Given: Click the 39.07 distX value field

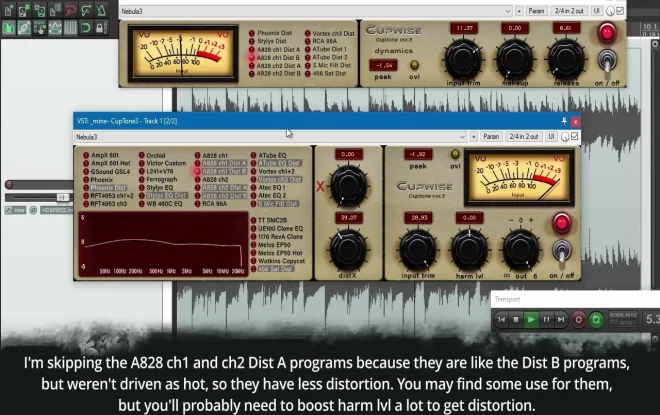Looking at the screenshot, I should click(x=349, y=218).
